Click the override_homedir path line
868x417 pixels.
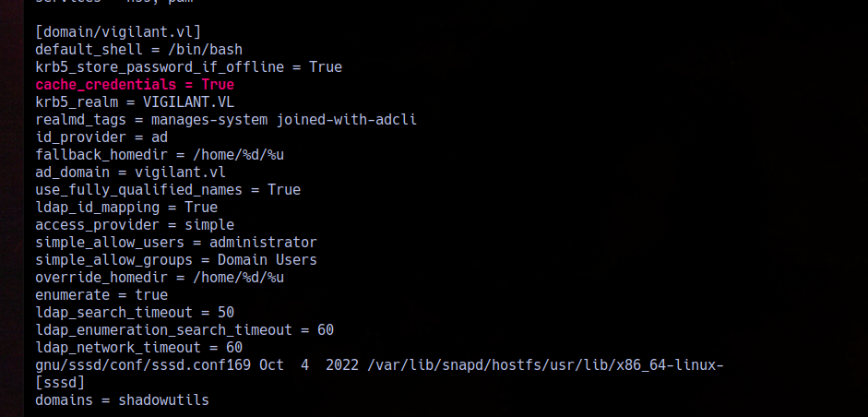coord(160,278)
